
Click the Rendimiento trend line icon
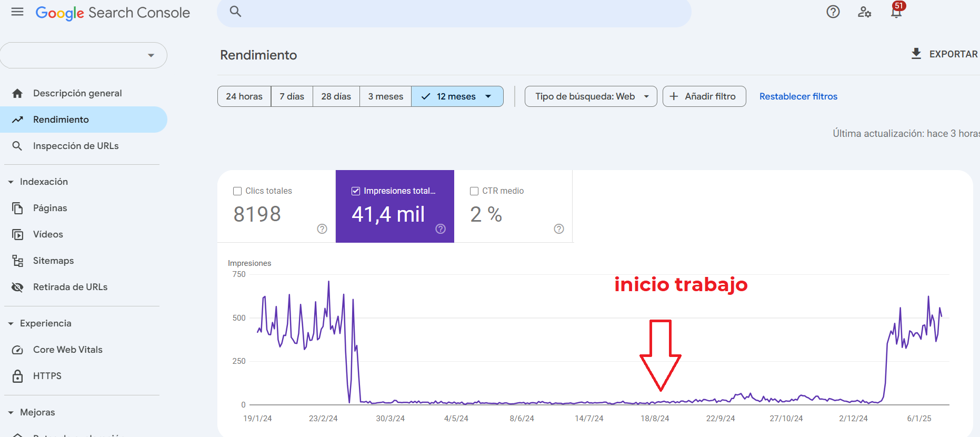pyautogui.click(x=17, y=120)
